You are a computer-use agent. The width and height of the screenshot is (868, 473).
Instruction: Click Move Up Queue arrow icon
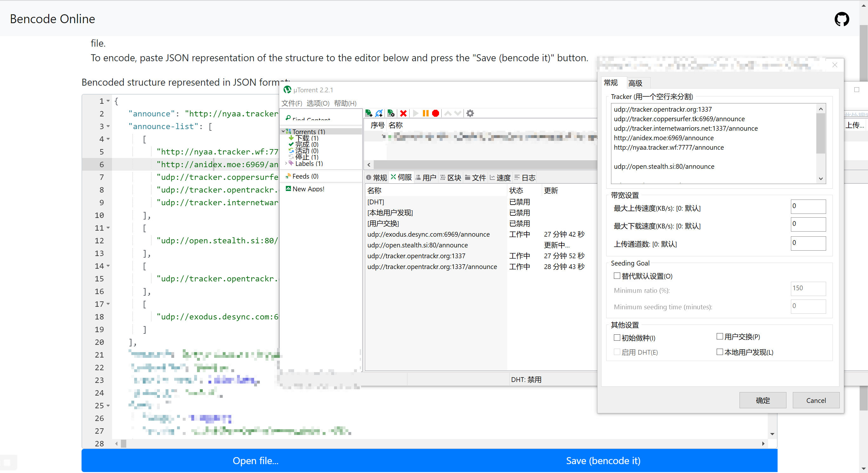click(x=448, y=113)
